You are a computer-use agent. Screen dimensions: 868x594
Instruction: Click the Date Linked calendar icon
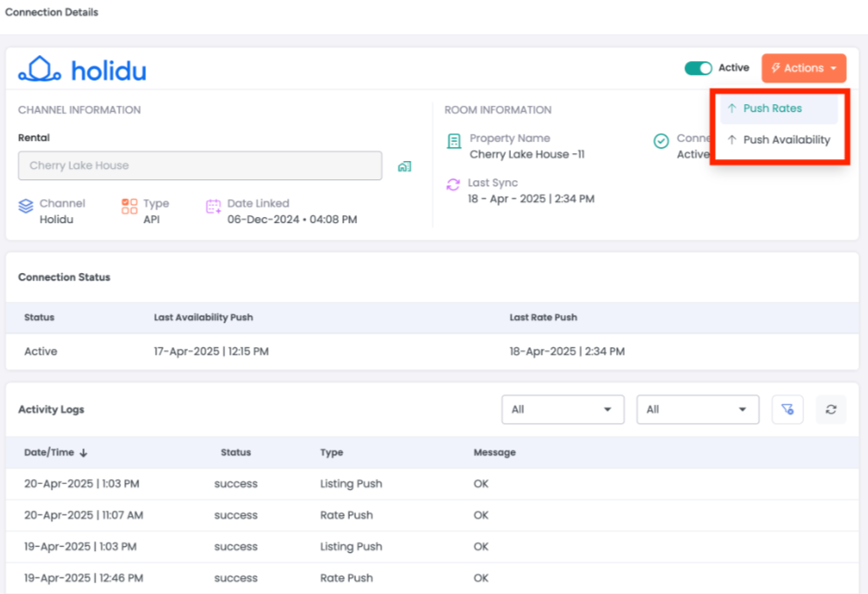click(213, 206)
